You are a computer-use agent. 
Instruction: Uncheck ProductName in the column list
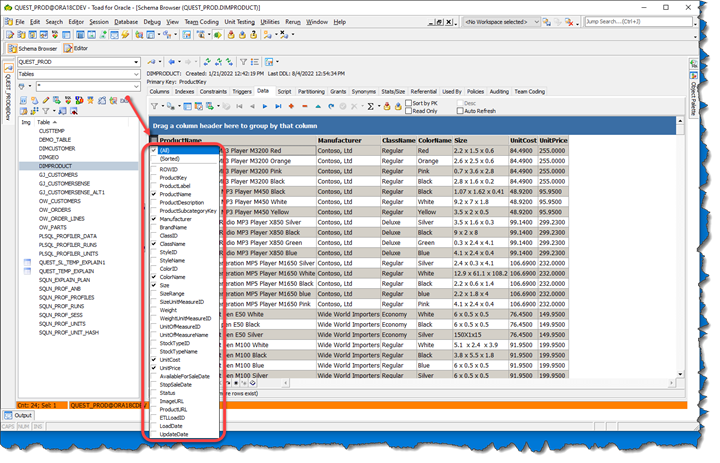click(x=154, y=194)
